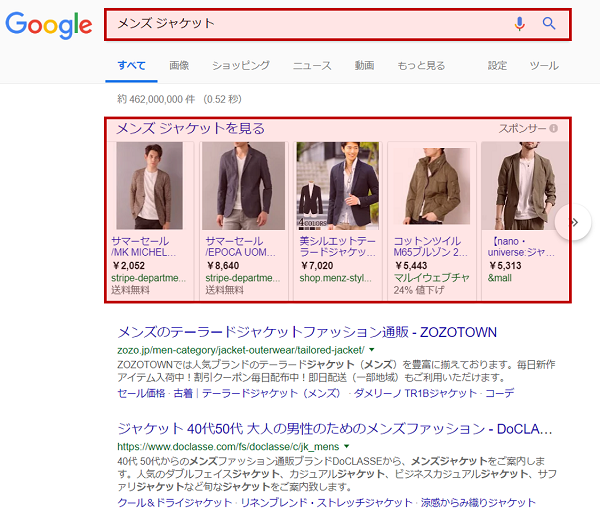Viewport: 600px width, 518px height.
Task: Expand dropdown arrow beside doclasse.com URL
Action: click(347, 446)
